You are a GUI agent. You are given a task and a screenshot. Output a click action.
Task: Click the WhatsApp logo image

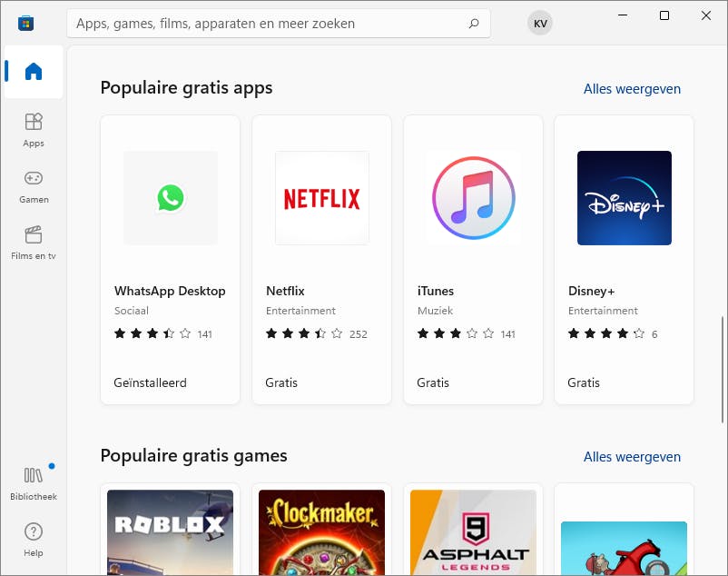pyautogui.click(x=171, y=198)
